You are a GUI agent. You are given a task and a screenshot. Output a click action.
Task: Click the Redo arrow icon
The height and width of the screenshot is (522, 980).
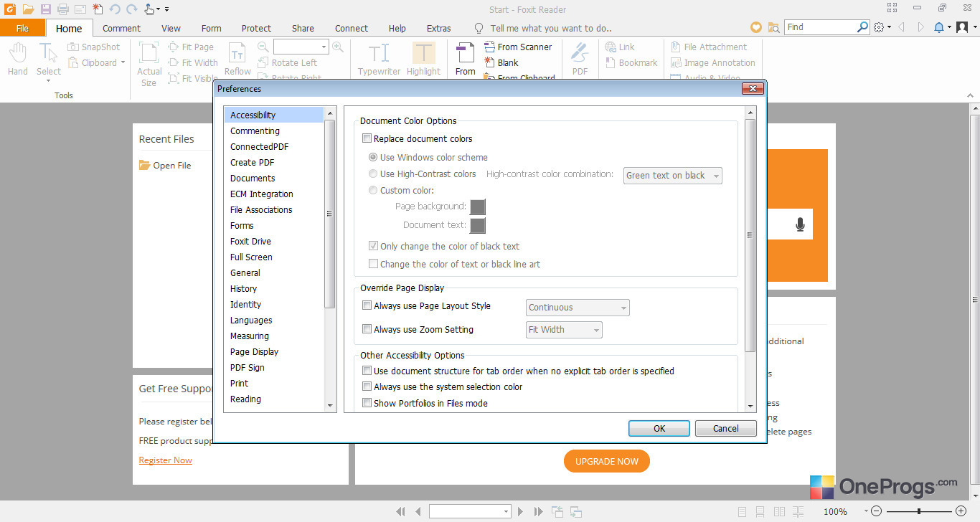132,9
